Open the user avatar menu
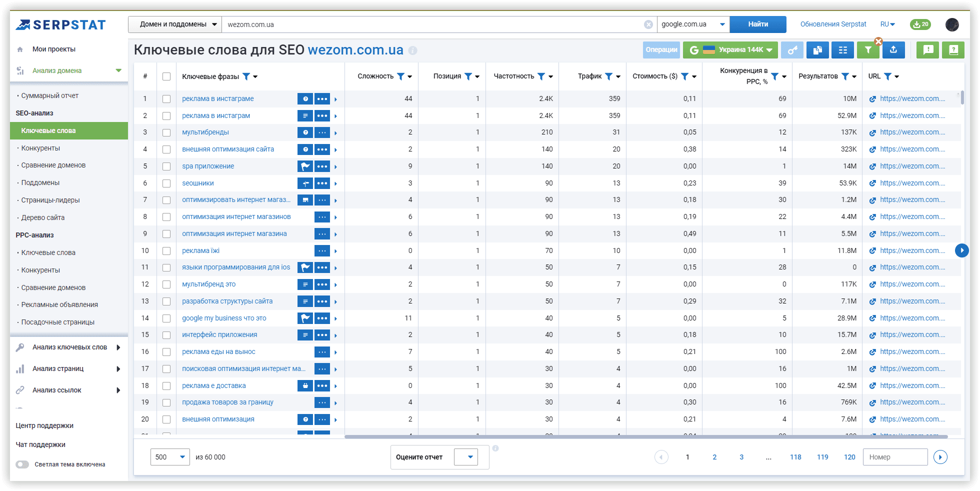980x491 pixels. pos(952,24)
